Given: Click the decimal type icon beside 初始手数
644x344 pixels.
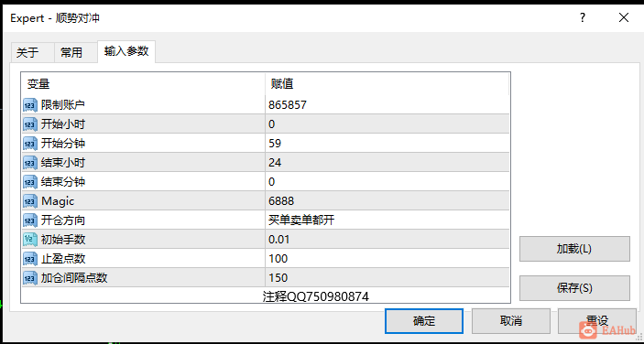Looking at the screenshot, I should pos(30,240).
